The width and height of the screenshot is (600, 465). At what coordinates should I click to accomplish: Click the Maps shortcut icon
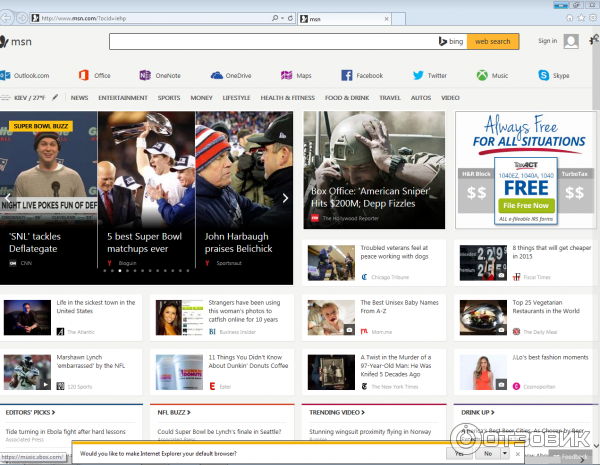coord(287,75)
